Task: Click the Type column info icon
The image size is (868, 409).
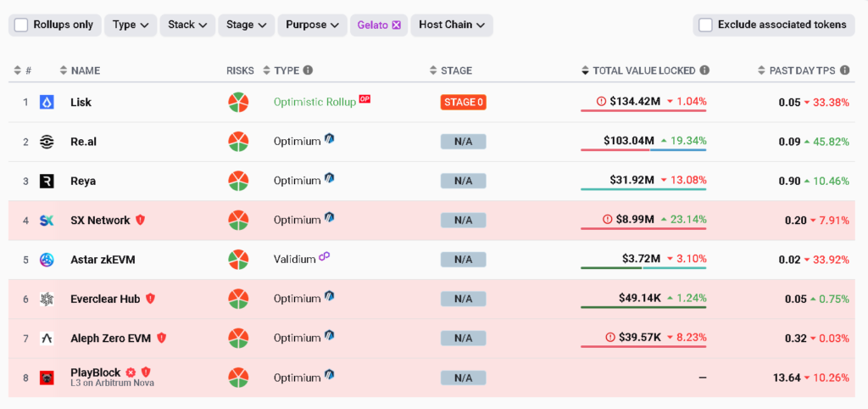Action: point(308,70)
